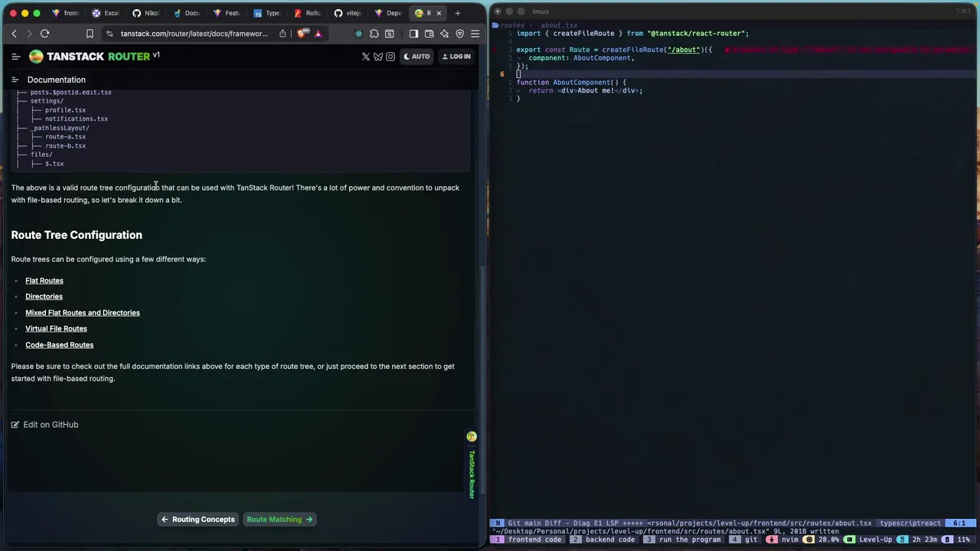Image resolution: width=980 pixels, height=551 pixels.
Task: Open site settings icon beside URL
Action: 109,34
